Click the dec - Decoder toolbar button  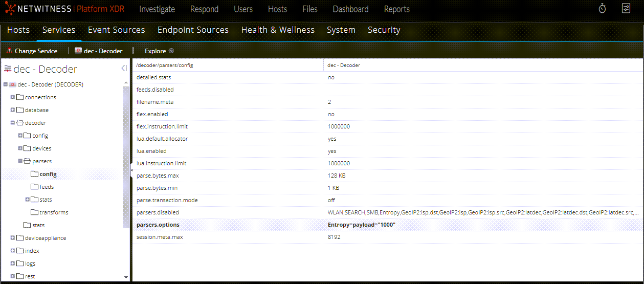(99, 51)
